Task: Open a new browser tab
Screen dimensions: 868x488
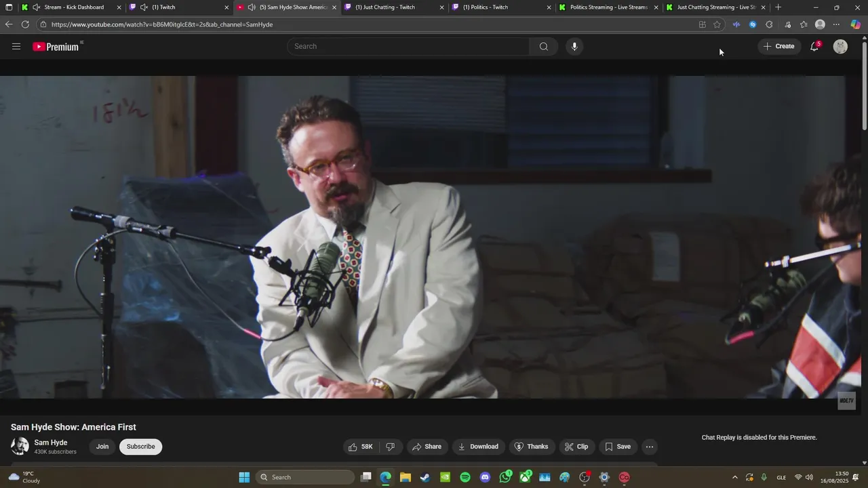Action: [x=778, y=7]
